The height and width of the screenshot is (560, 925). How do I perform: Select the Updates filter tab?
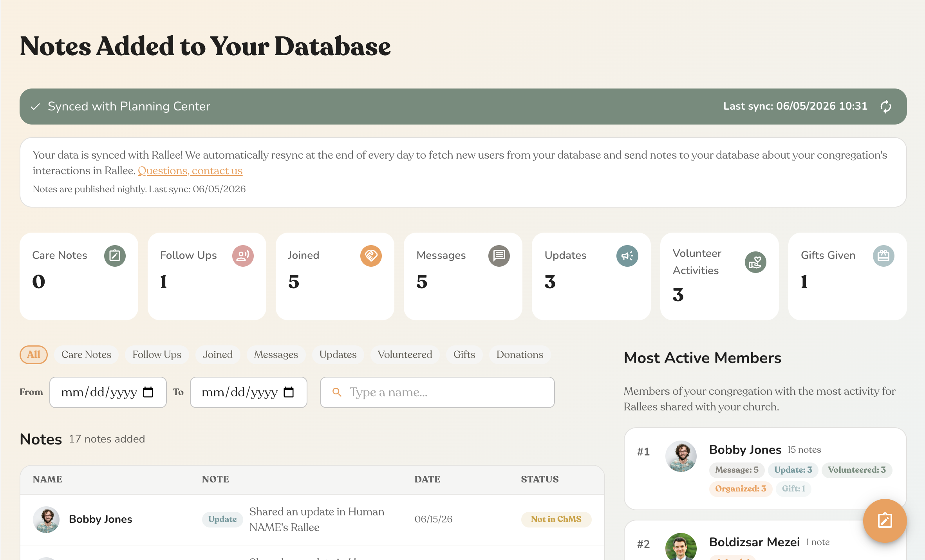pyautogui.click(x=338, y=355)
